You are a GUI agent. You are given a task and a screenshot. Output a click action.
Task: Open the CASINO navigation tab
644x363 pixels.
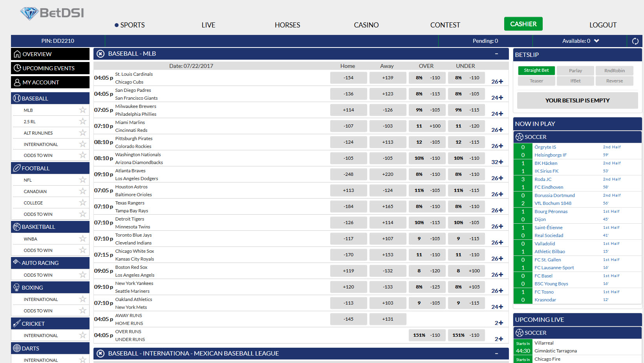(x=366, y=25)
